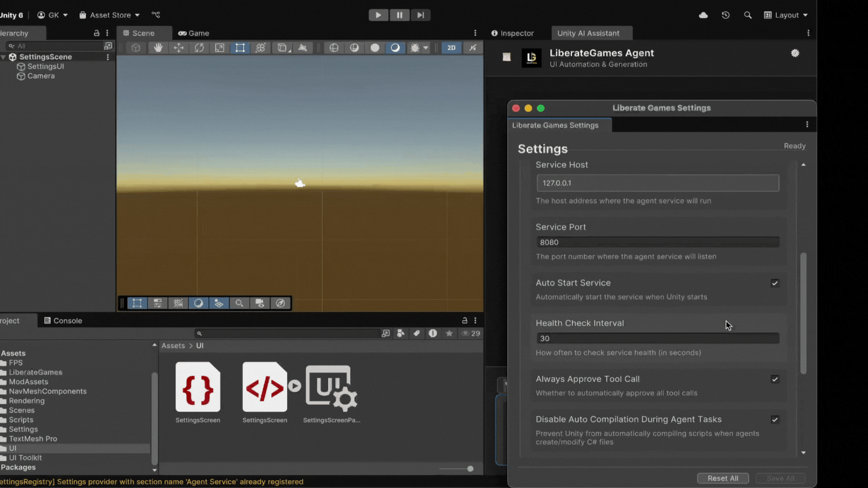868x488 pixels.
Task: Toggle 2D view mode in Scene view
Action: point(451,47)
